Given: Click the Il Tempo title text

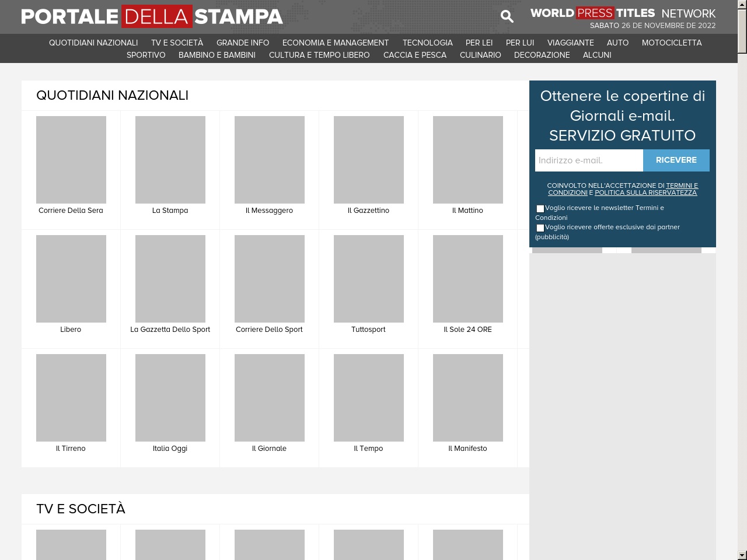Looking at the screenshot, I should point(368,449).
